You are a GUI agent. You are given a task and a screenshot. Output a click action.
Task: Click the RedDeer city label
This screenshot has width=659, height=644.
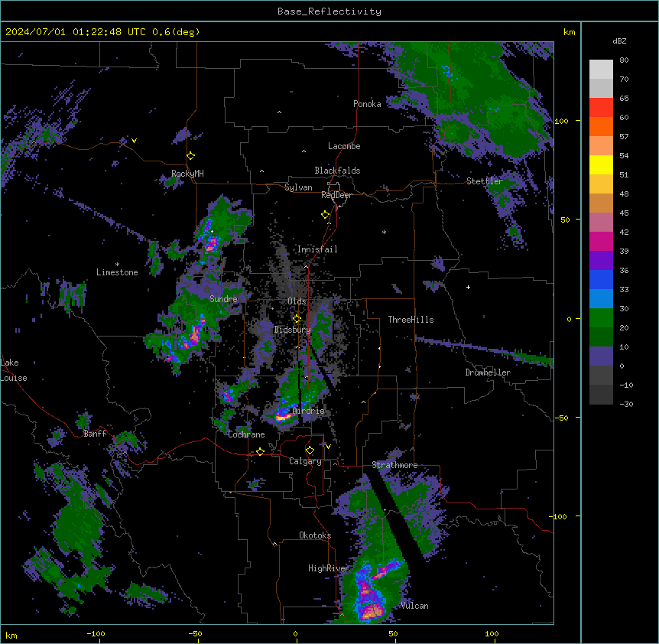(336, 195)
